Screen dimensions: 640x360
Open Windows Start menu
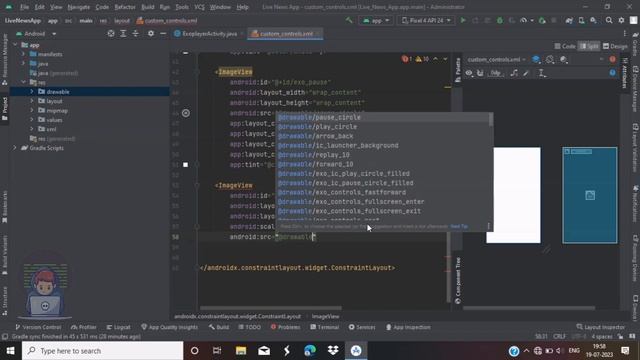click(11, 351)
